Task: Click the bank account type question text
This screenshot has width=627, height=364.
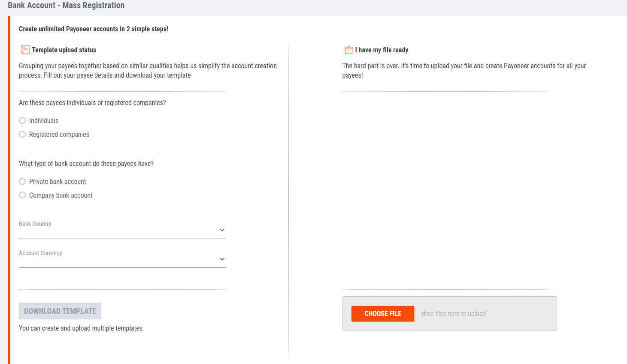Action: pyautogui.click(x=86, y=164)
